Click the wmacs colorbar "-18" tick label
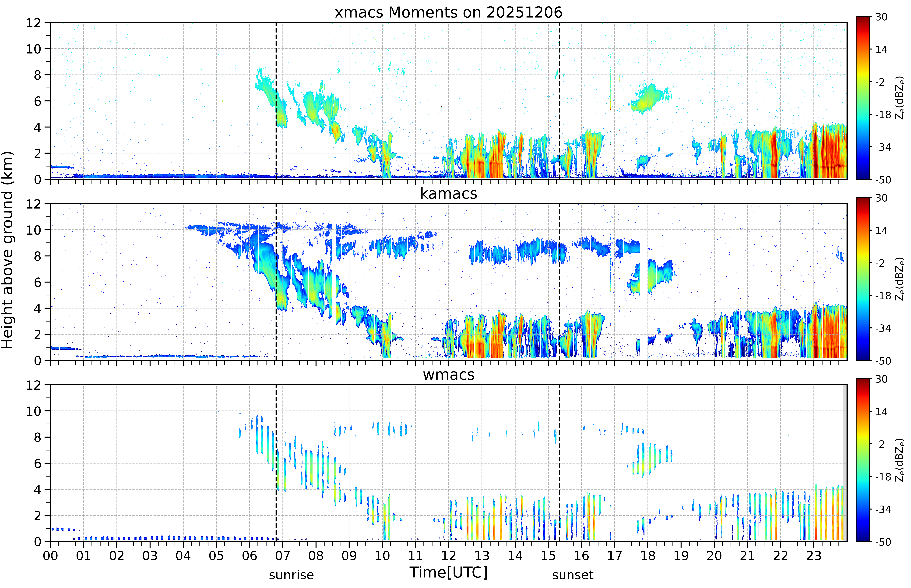 click(883, 477)
